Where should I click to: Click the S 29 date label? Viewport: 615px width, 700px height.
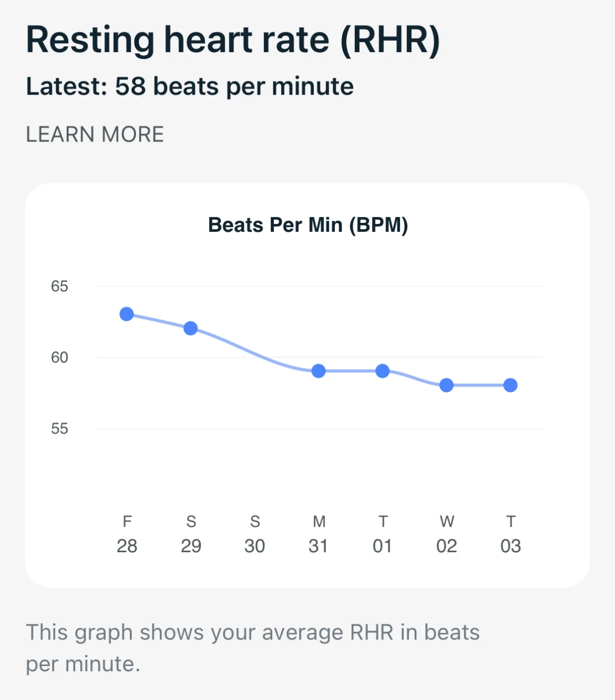pos(191,534)
